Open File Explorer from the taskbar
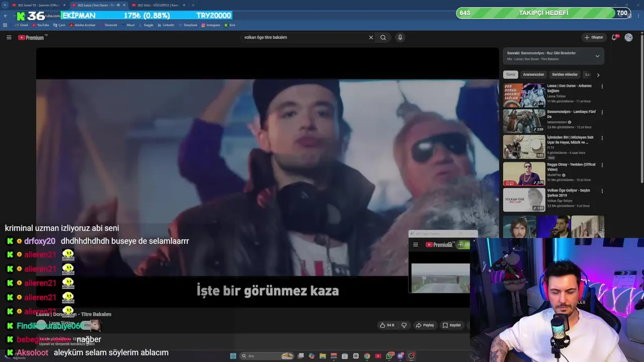The height and width of the screenshot is (362, 644). [x=323, y=356]
